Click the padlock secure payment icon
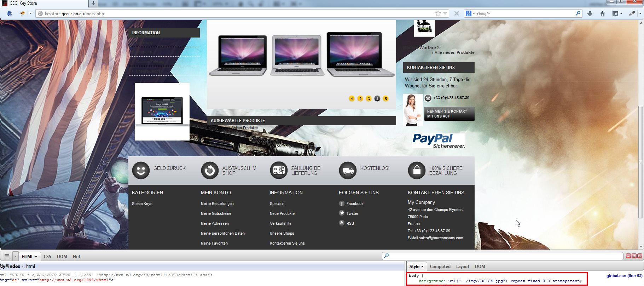This screenshot has height=286, width=644. [x=417, y=171]
